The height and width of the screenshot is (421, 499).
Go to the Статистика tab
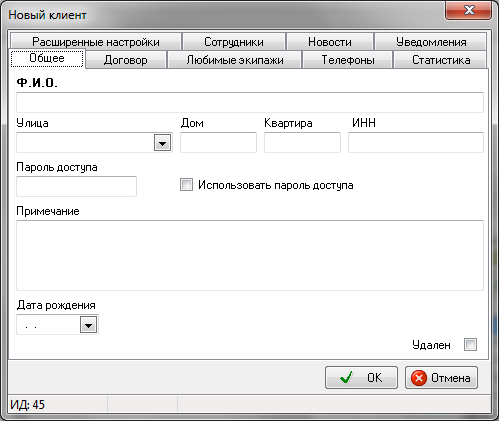[x=441, y=60]
